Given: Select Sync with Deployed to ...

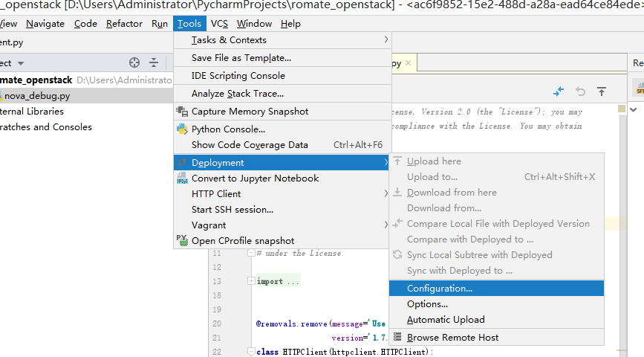Looking at the screenshot, I should pos(496,271).
